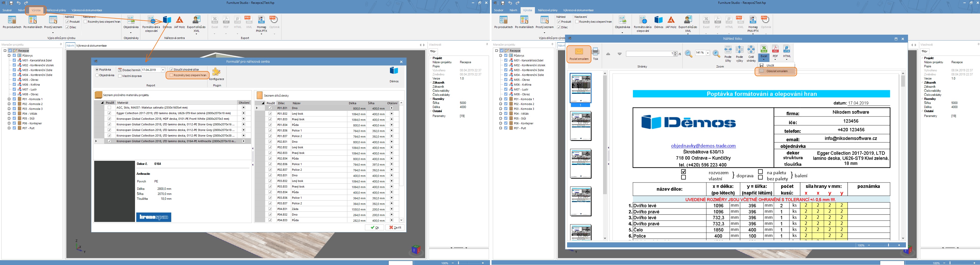Open Nářezové plány tab in left window
The image size is (980, 265).
[56, 10]
